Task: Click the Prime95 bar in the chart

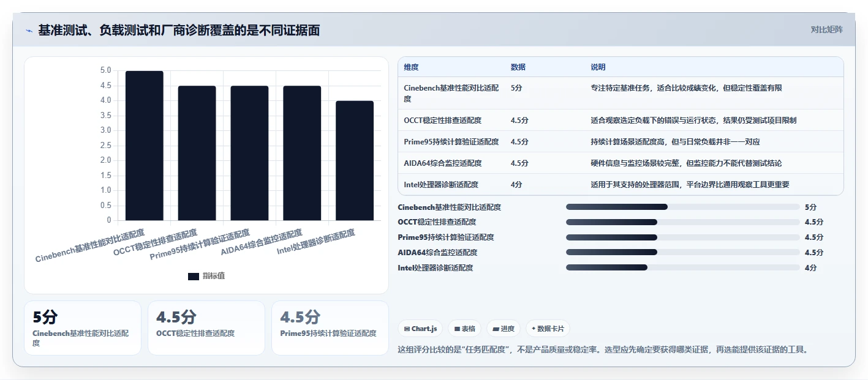Action: click(x=249, y=153)
